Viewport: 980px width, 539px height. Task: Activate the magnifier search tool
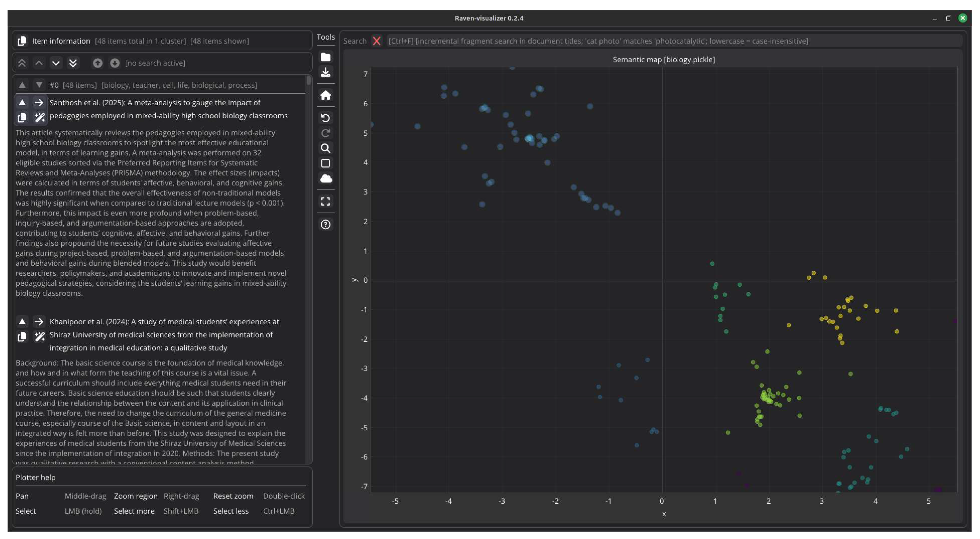(x=325, y=148)
